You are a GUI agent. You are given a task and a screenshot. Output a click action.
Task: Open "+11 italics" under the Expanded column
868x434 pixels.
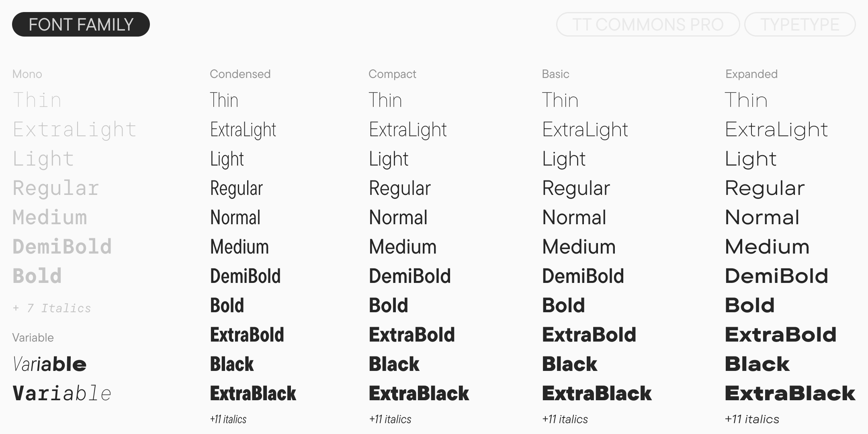(x=751, y=419)
